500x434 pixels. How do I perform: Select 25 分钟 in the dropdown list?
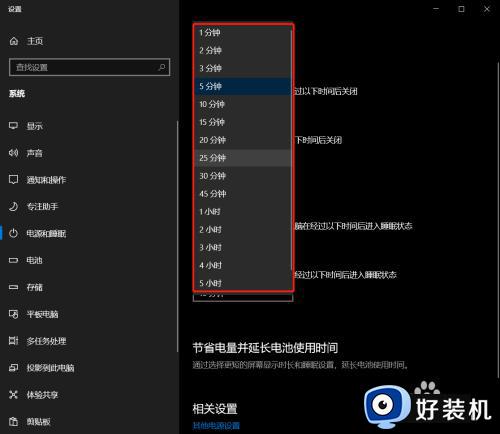[x=242, y=158]
